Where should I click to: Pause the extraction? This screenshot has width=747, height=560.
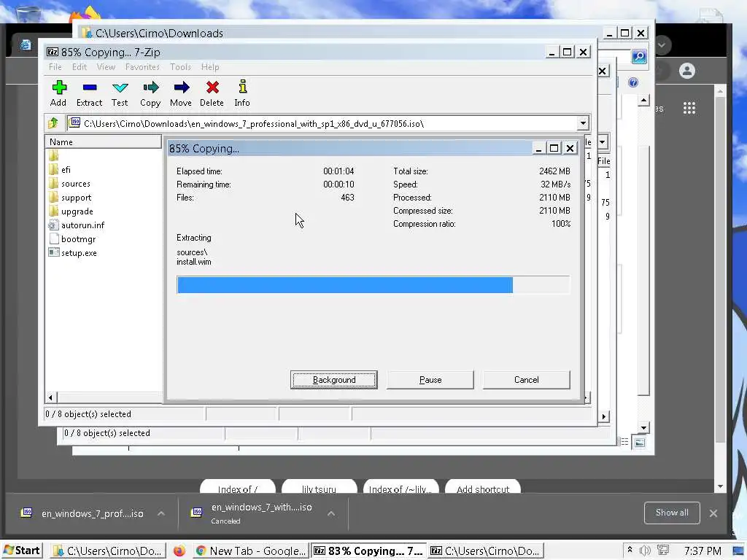[430, 380]
